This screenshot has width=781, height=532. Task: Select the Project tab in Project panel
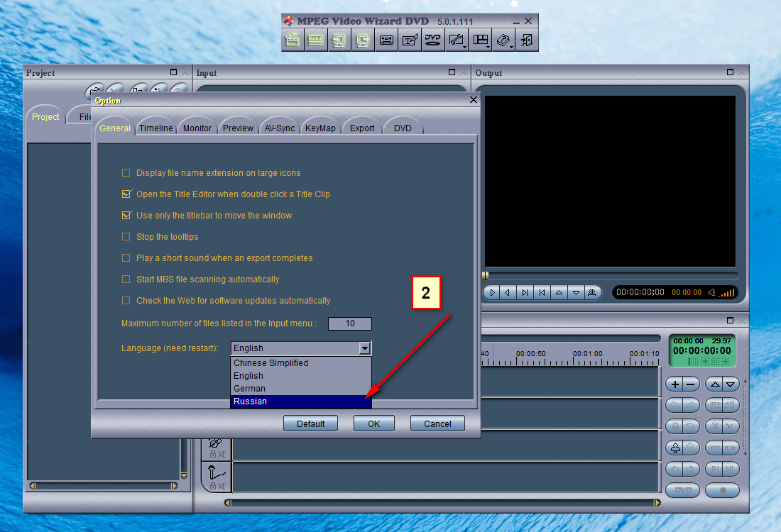(45, 116)
